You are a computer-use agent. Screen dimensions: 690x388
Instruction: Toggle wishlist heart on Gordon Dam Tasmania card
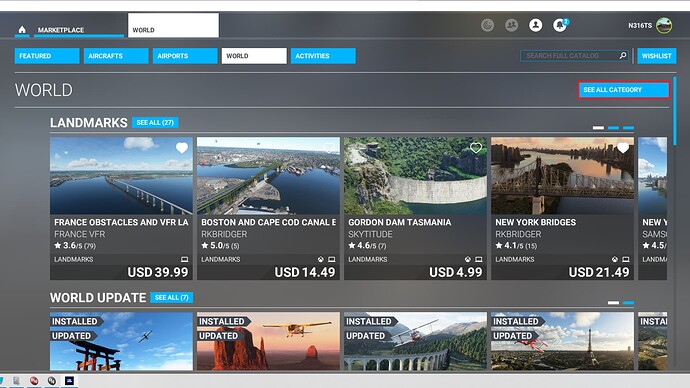tap(476, 148)
